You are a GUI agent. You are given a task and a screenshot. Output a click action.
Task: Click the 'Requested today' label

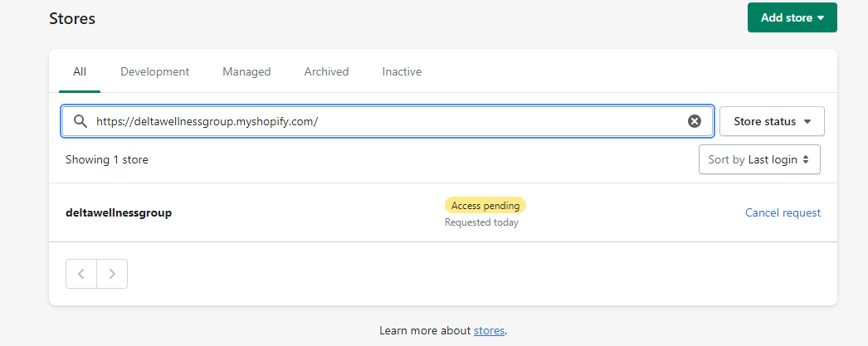pos(481,222)
